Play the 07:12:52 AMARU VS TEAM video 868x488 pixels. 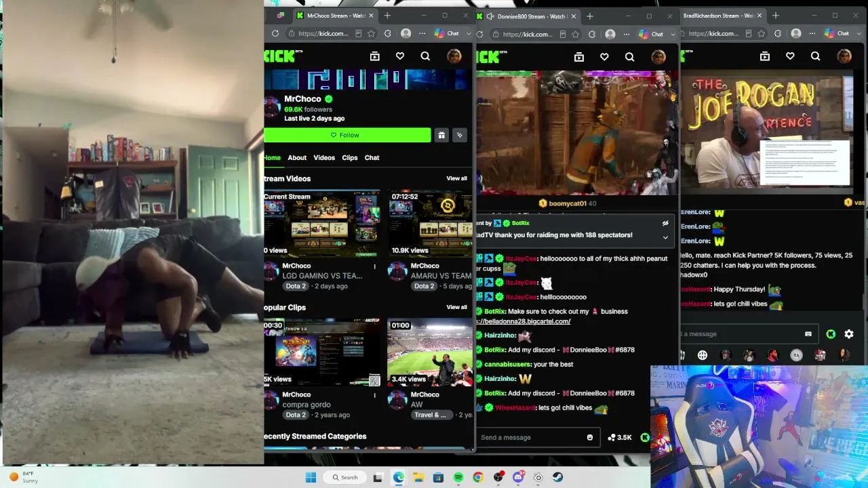[431, 224]
